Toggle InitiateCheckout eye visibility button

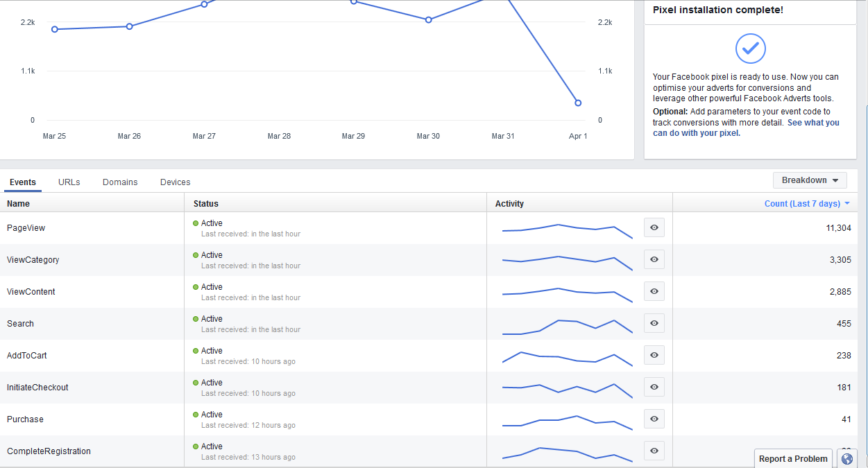coord(654,387)
